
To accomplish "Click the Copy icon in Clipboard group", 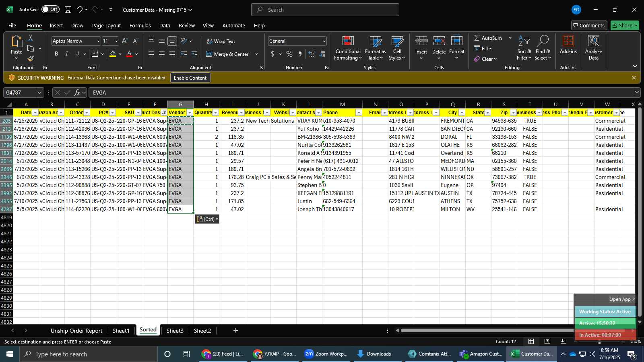I will pyautogui.click(x=31, y=48).
